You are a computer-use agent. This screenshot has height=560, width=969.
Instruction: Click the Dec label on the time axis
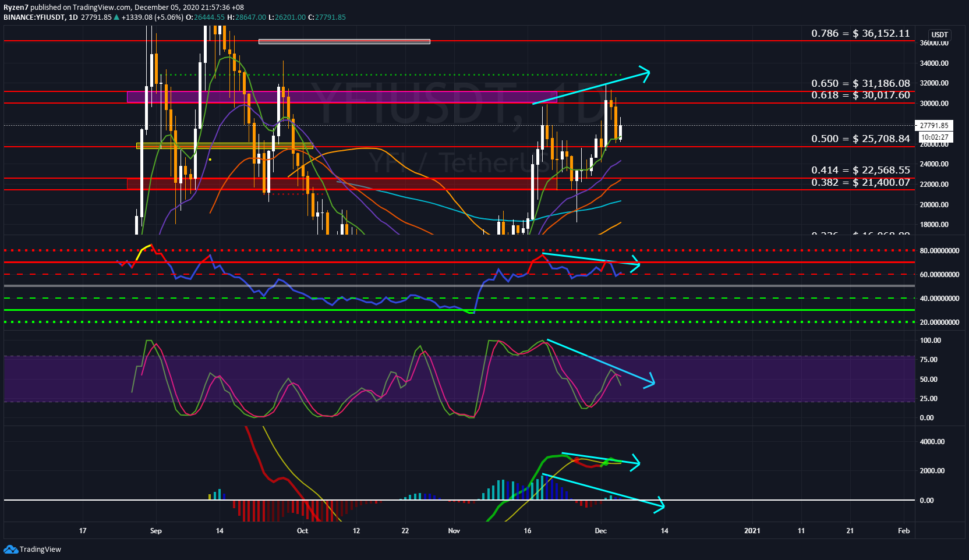[x=601, y=530]
